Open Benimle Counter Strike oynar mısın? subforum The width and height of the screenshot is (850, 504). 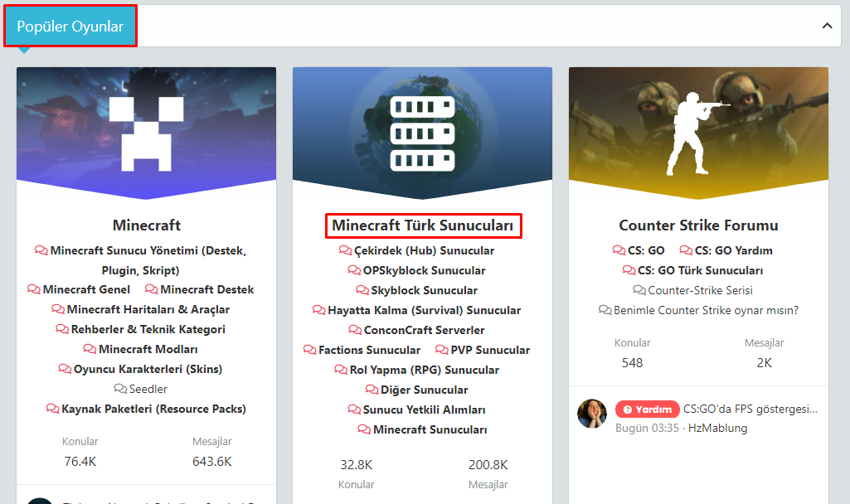pyautogui.click(x=706, y=311)
